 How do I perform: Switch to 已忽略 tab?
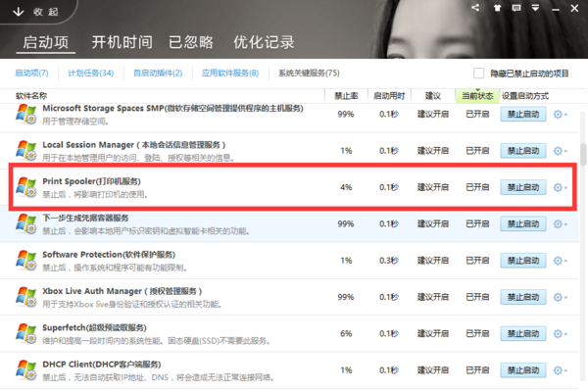(x=191, y=42)
